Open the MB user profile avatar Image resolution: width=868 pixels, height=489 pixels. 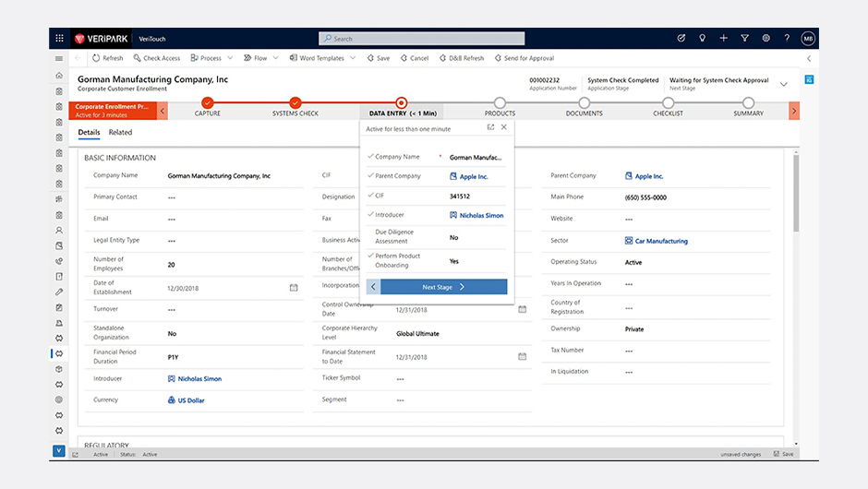tap(808, 38)
